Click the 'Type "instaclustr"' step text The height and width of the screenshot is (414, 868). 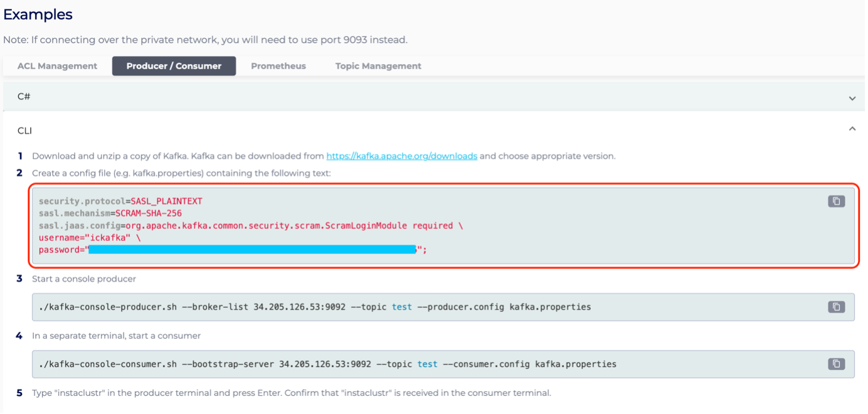tap(292, 393)
